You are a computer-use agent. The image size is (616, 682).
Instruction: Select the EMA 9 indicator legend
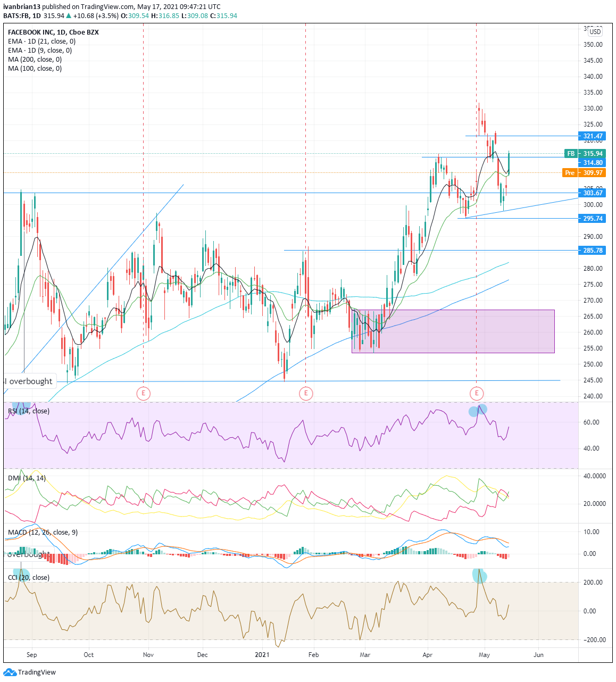pyautogui.click(x=40, y=51)
